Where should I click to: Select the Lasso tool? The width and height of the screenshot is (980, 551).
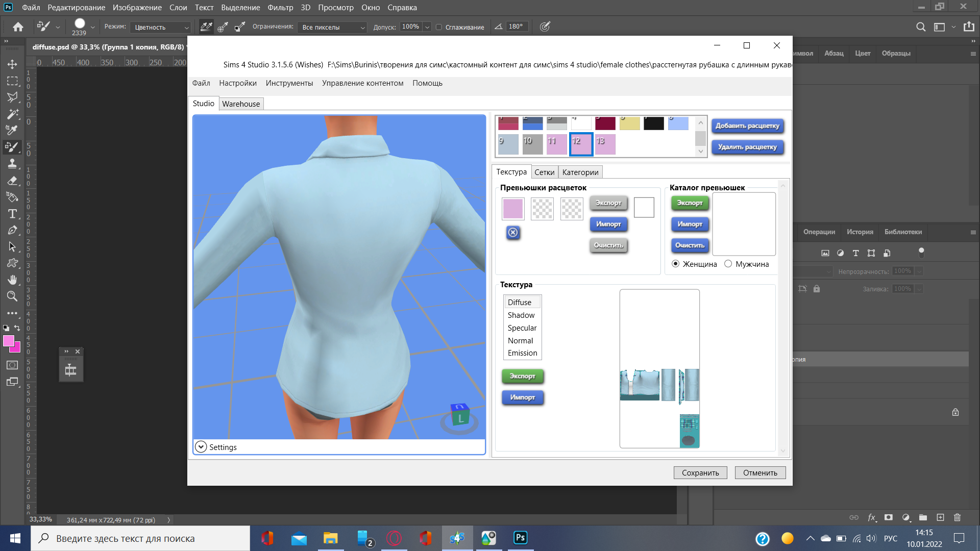pos(12,97)
